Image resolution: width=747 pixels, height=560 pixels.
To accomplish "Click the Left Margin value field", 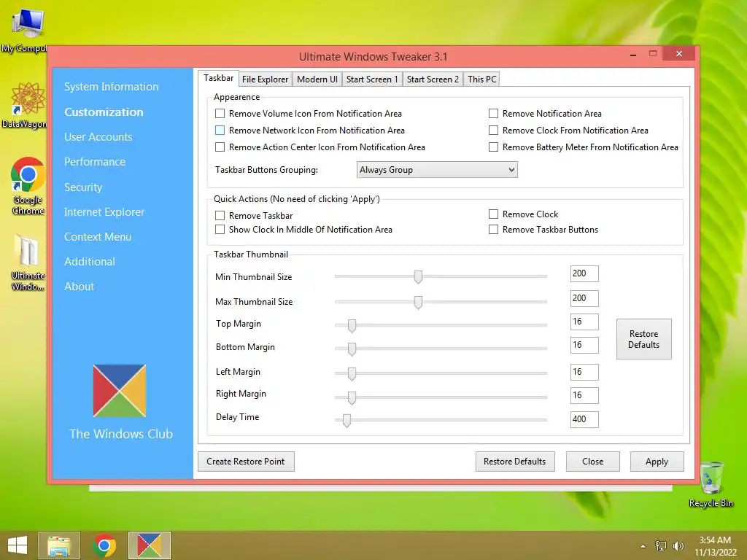I will pos(584,372).
